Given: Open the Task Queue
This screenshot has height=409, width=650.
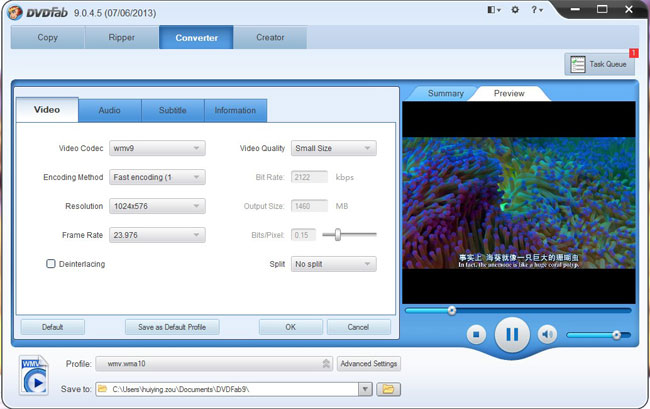Looking at the screenshot, I should click(x=599, y=64).
